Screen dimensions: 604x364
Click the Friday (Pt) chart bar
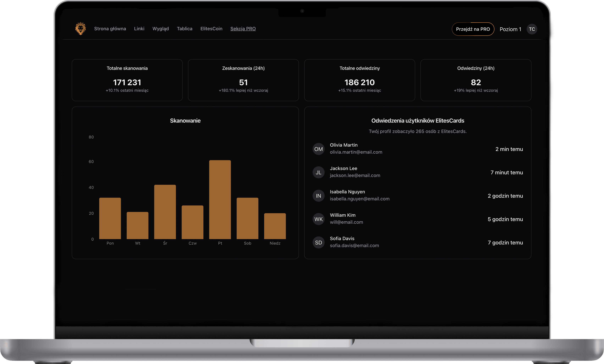tap(220, 200)
